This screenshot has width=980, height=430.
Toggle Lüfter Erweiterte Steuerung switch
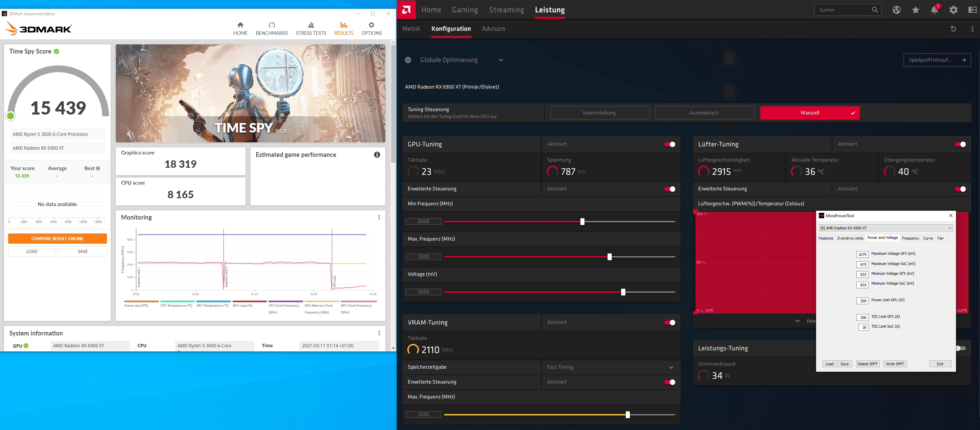tap(960, 189)
